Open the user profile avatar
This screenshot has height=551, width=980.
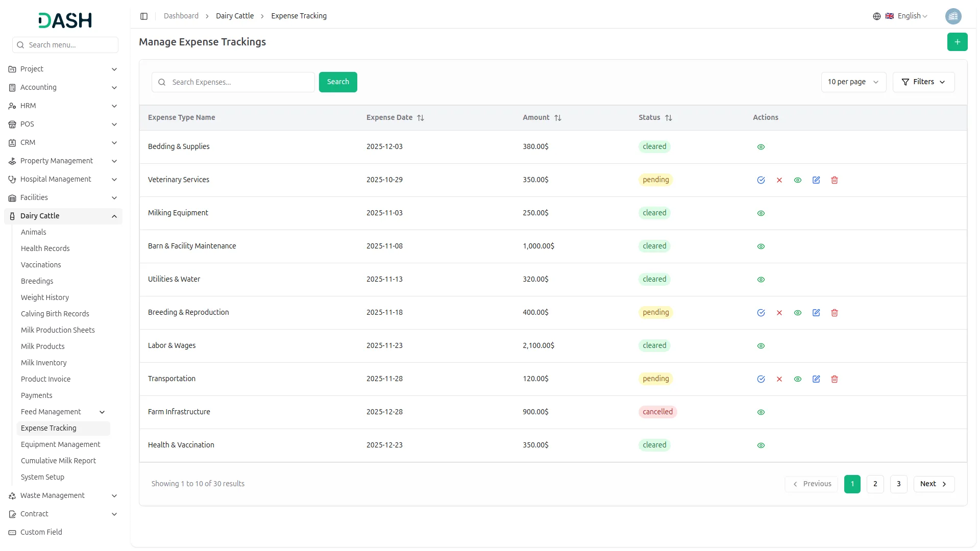pos(952,16)
